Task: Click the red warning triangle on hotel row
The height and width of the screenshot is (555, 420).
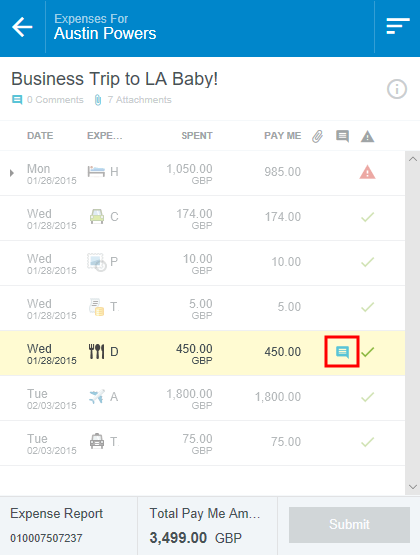Action: click(367, 172)
